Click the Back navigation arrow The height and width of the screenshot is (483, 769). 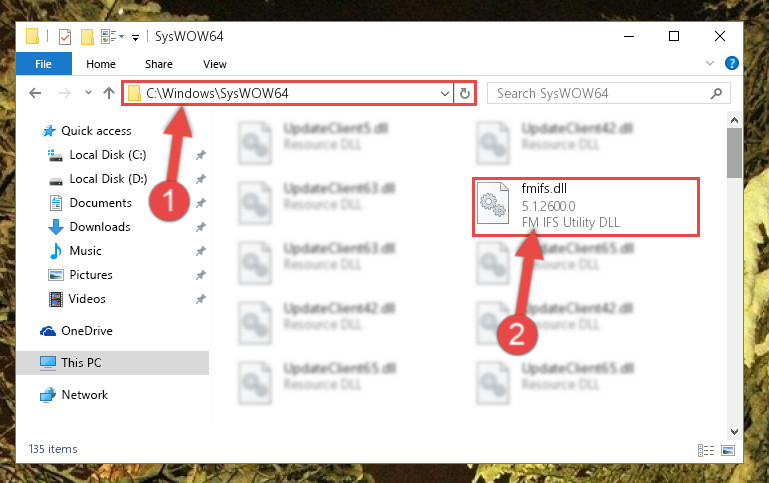click(35, 93)
